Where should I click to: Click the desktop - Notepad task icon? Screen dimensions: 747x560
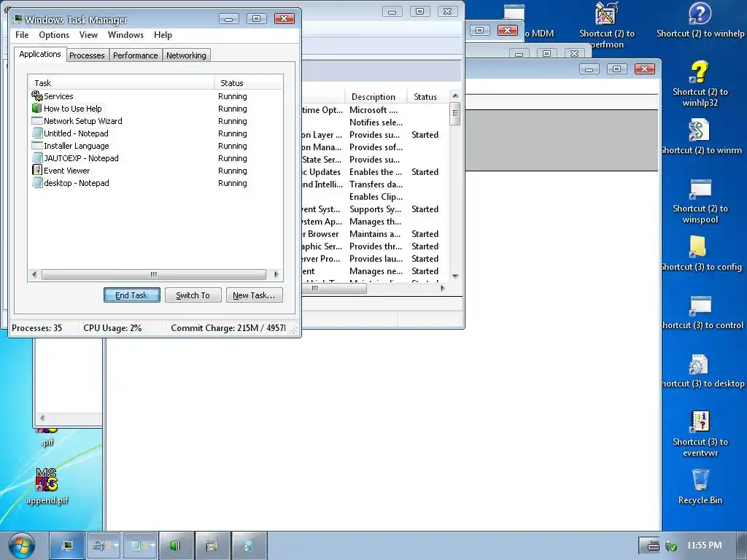pyautogui.click(x=37, y=183)
